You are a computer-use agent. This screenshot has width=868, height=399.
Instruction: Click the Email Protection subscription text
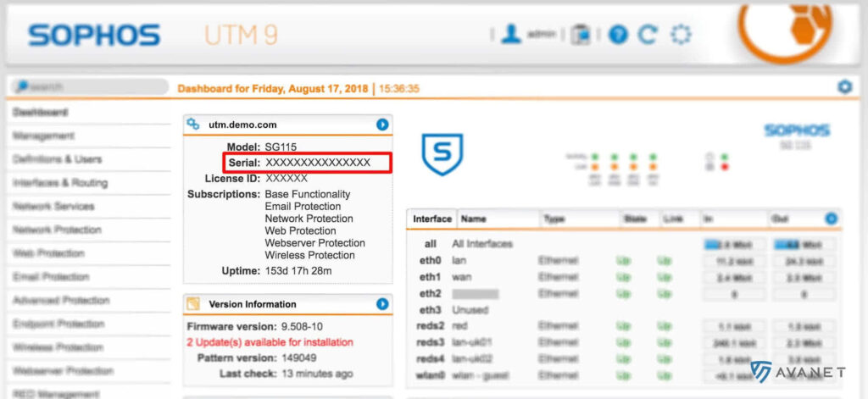pyautogui.click(x=303, y=207)
